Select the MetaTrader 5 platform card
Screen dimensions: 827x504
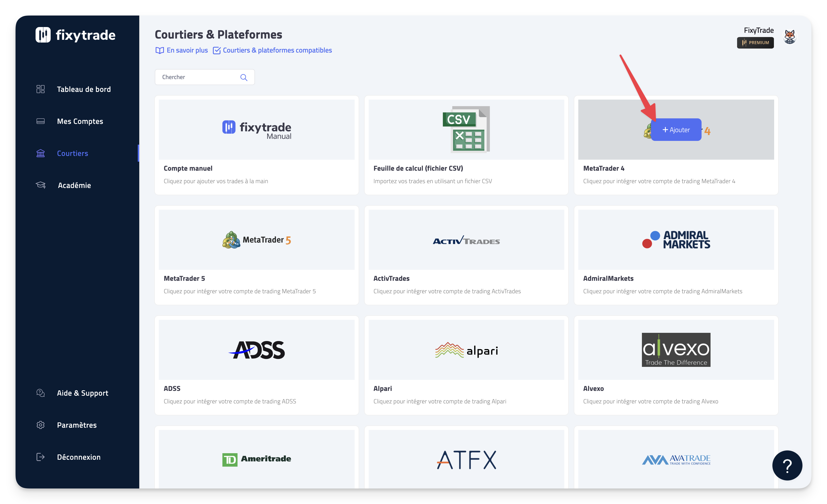pos(256,255)
